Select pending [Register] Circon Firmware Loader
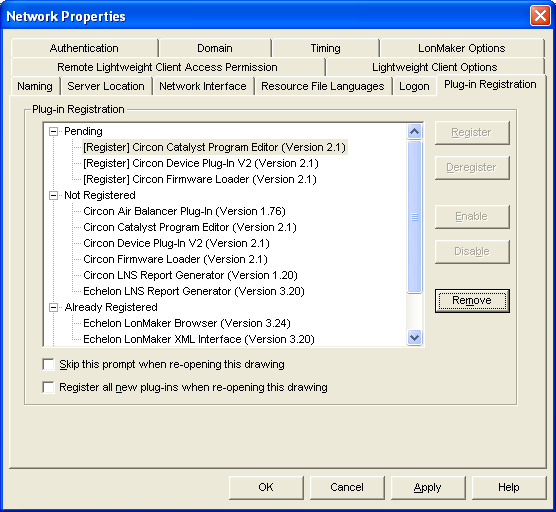Viewport: 556px width, 512px height. [x=200, y=179]
